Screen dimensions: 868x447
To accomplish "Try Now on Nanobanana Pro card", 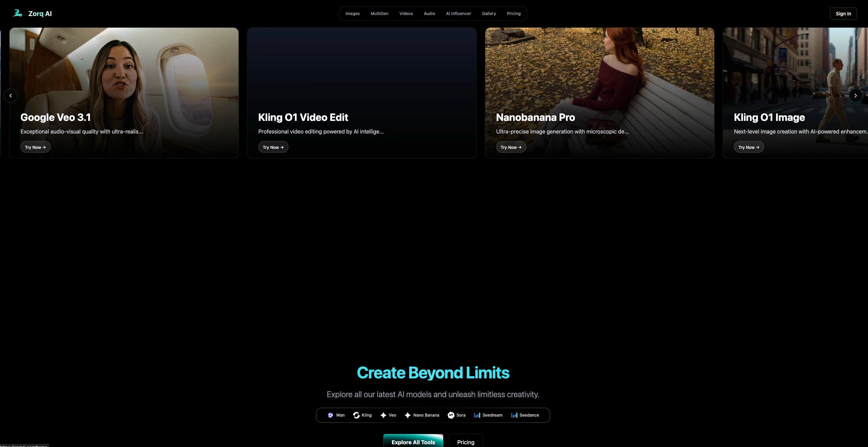I will point(511,147).
